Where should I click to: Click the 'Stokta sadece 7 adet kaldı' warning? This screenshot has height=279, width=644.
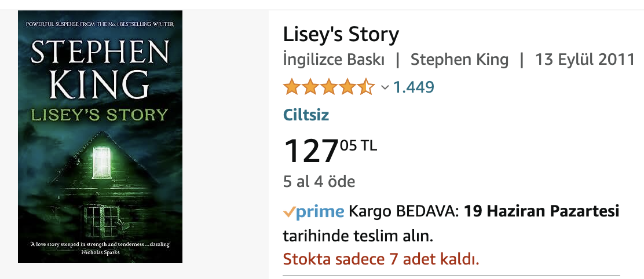click(380, 258)
